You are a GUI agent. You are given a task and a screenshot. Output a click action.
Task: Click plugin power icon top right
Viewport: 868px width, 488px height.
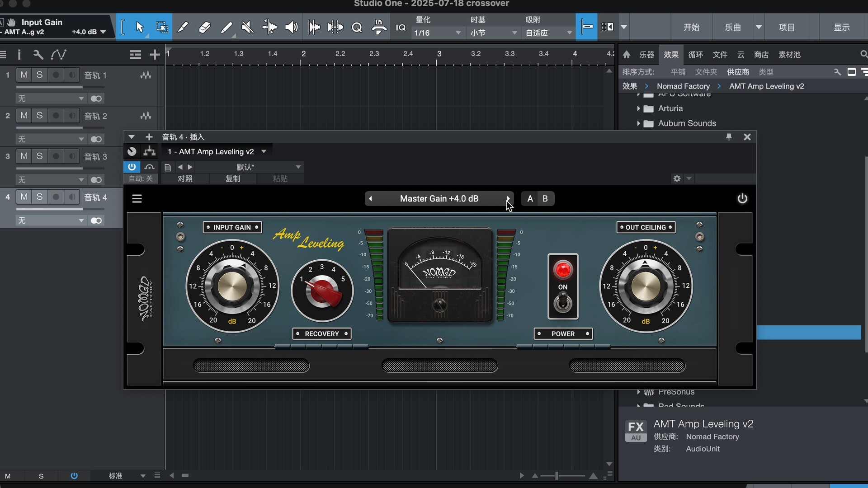742,198
